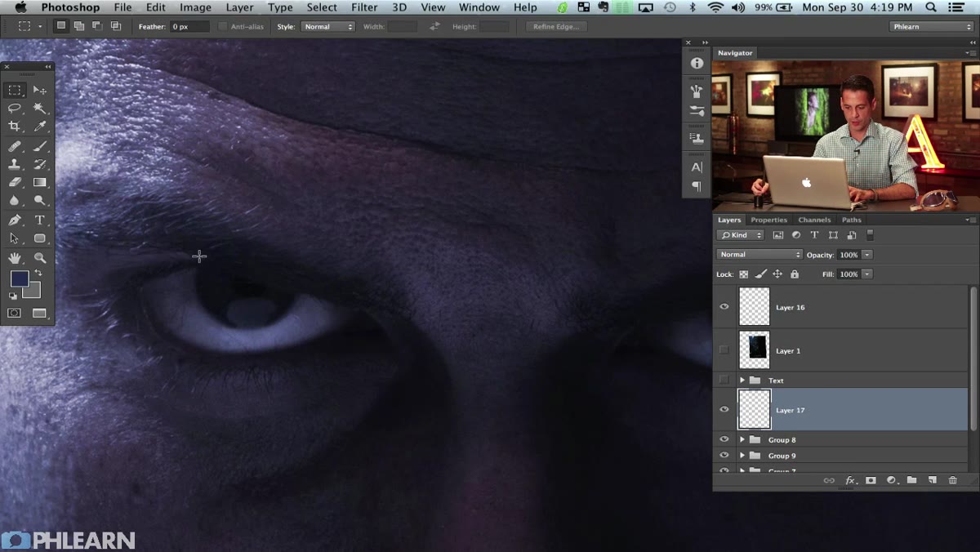Open the Normal blend mode dropdown
This screenshot has height=552, width=980.
[759, 255]
